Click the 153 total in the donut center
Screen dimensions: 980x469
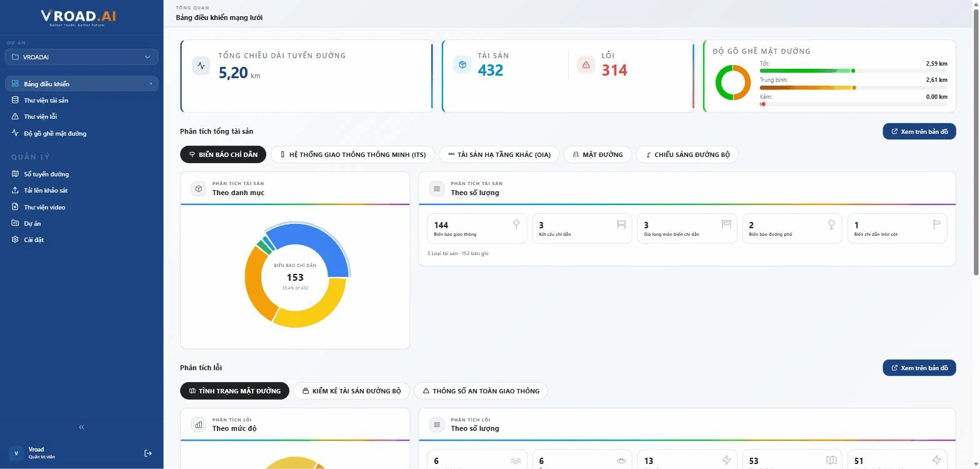[x=295, y=277]
